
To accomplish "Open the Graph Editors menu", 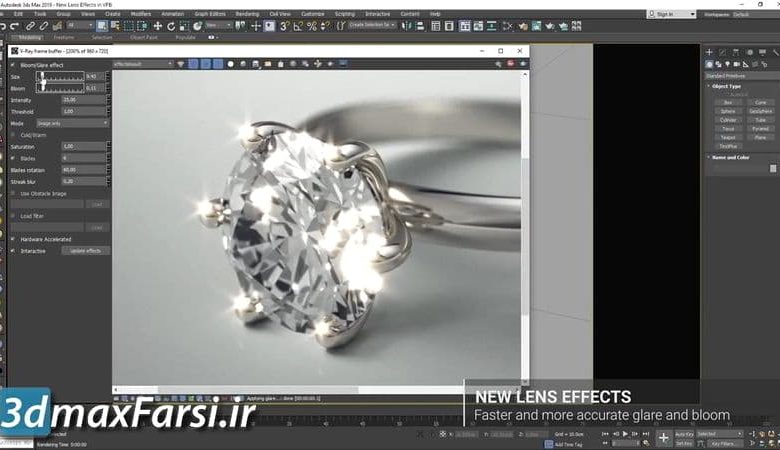I will [210, 14].
